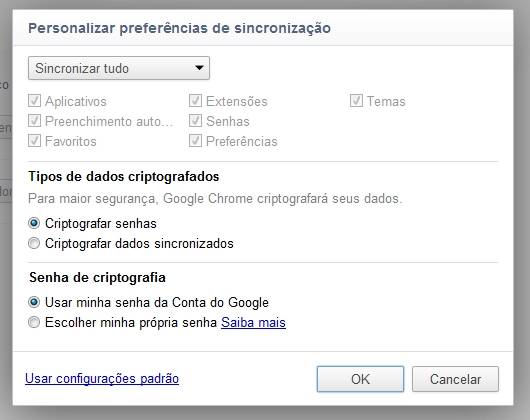Toggle the Extensões checkbox

click(195, 101)
